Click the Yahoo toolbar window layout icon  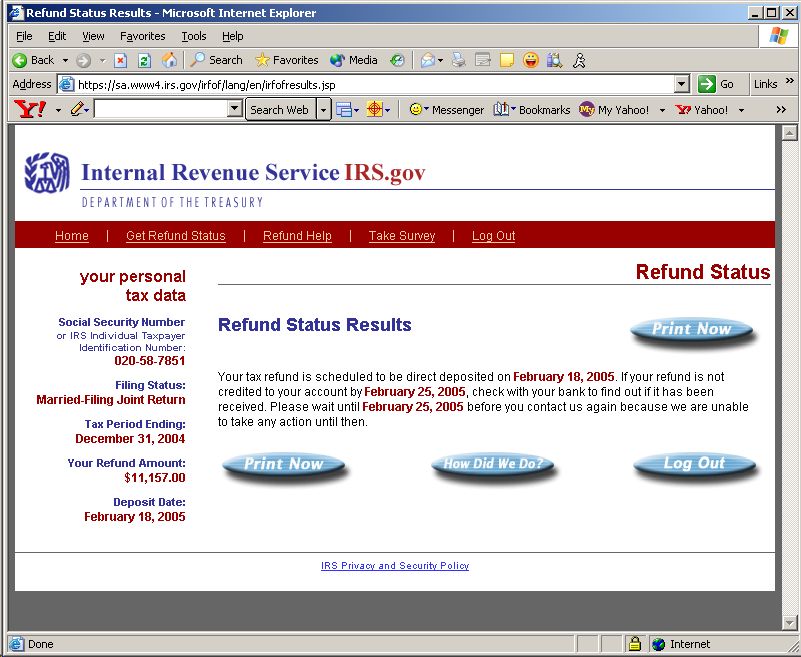click(x=344, y=110)
